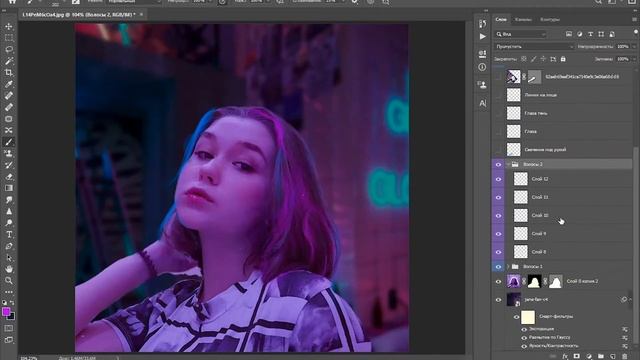Hide the Слой 11 layer
The image size is (640, 360).
click(498, 198)
